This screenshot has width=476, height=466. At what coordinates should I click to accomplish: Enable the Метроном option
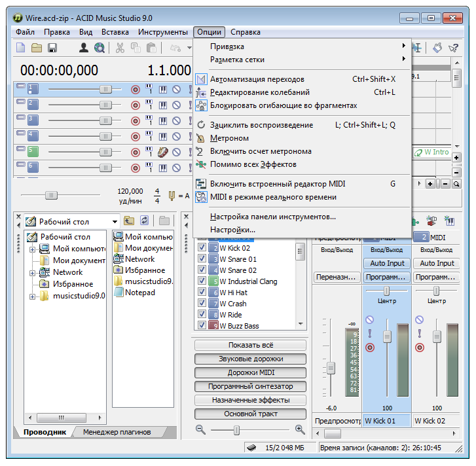coord(302,138)
